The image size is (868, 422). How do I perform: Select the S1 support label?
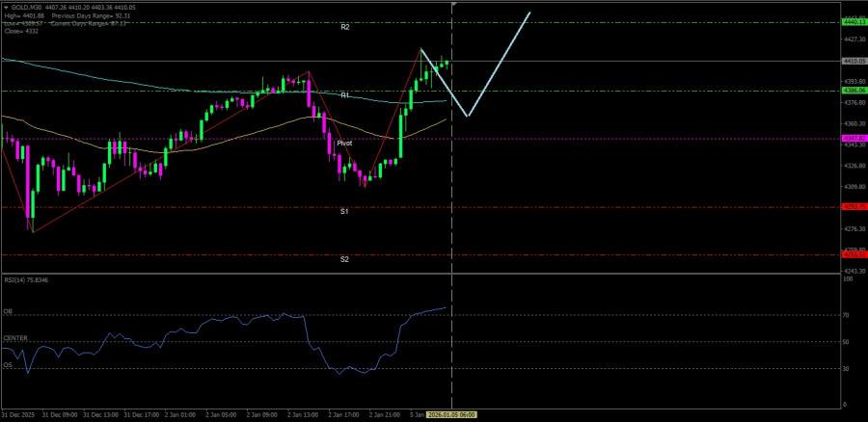(x=344, y=211)
